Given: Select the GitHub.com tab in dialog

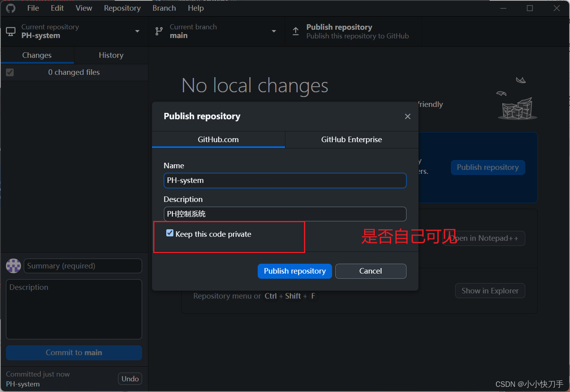Looking at the screenshot, I should click(218, 140).
